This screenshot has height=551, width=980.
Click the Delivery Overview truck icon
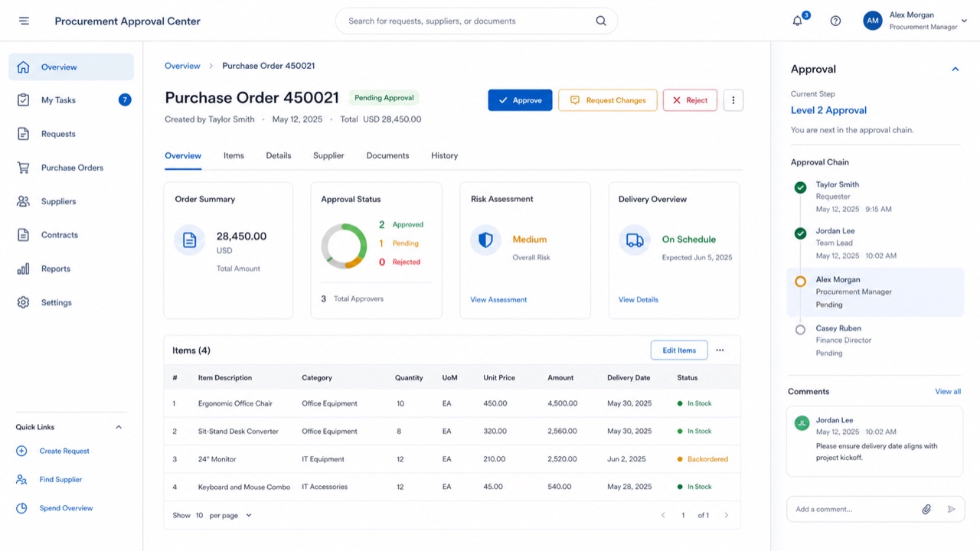(635, 240)
